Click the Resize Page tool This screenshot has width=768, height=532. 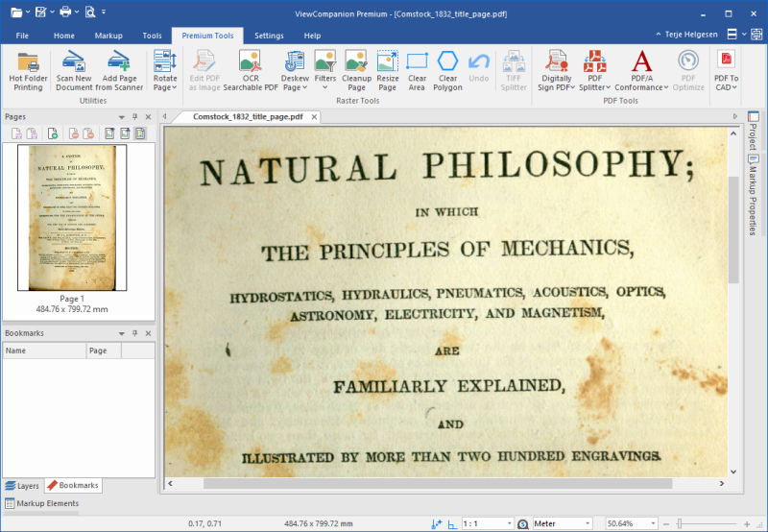coord(387,70)
